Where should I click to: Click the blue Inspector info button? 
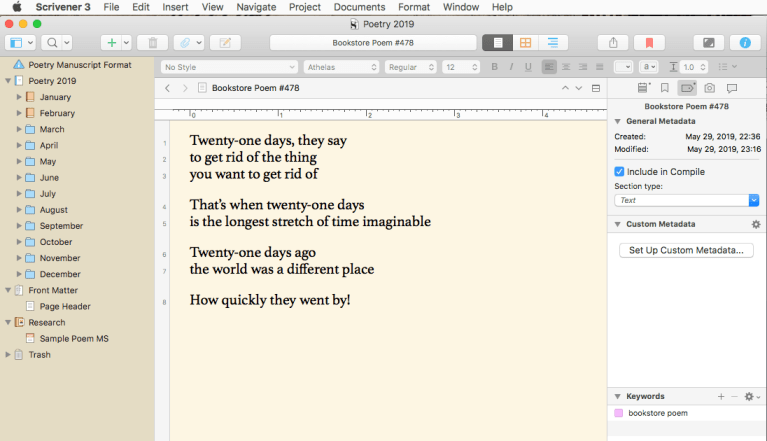(744, 43)
